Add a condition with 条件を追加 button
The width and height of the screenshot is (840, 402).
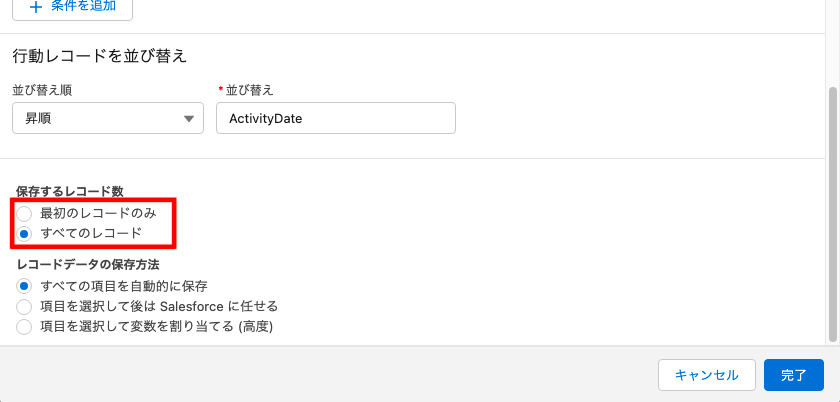coord(72,8)
